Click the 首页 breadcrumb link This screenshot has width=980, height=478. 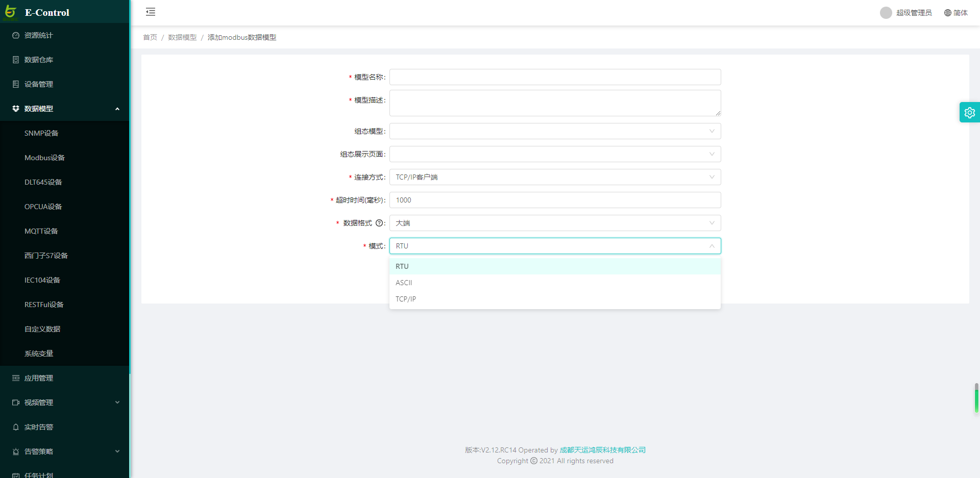[x=150, y=37]
